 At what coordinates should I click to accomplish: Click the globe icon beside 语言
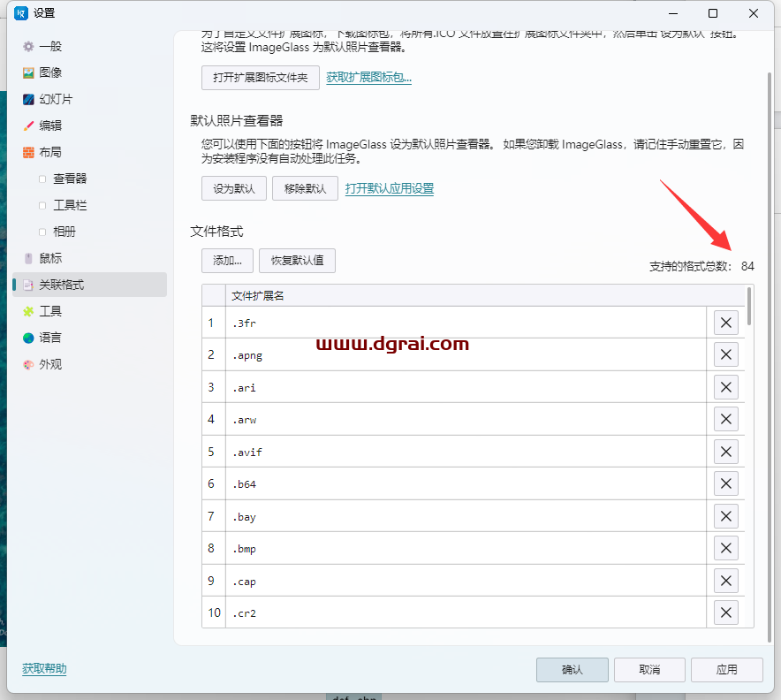[x=28, y=338]
